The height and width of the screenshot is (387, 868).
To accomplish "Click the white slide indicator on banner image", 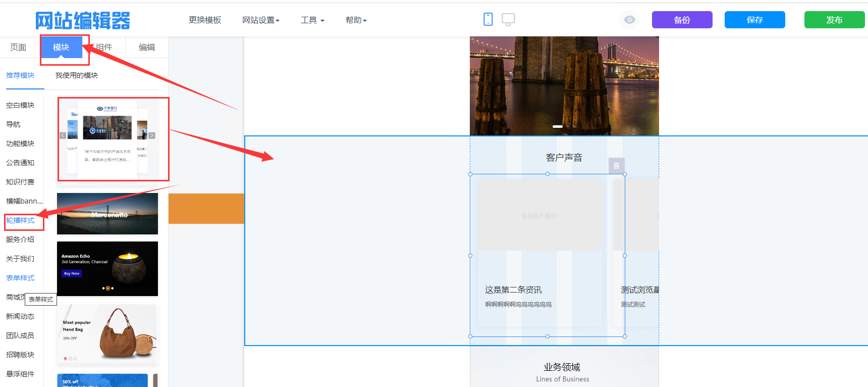I will click(558, 126).
